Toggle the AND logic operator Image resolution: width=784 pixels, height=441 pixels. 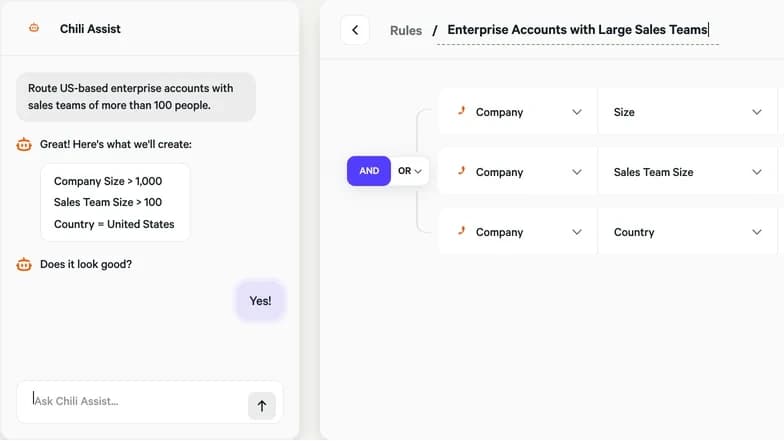[368, 171]
